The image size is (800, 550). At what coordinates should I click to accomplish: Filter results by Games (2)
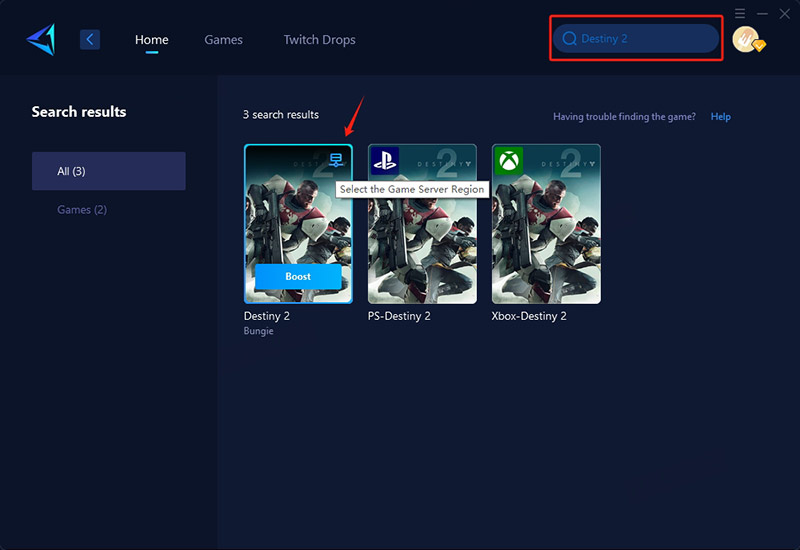point(82,210)
